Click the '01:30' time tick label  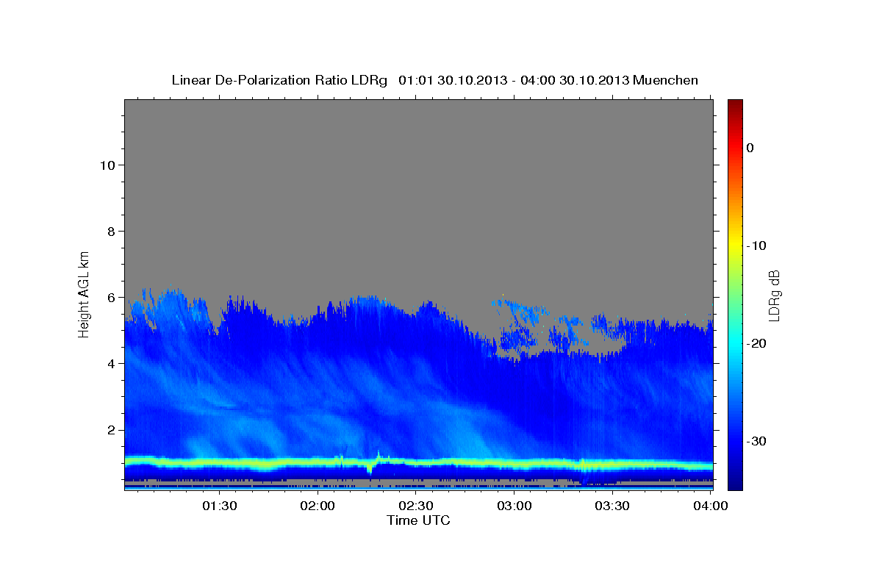(219, 506)
